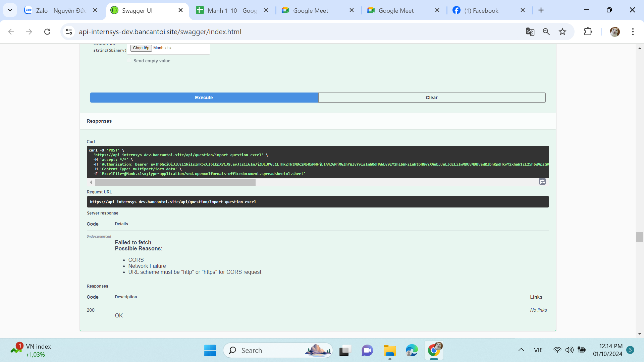Switch to the Manh 1-10 Google Sheets tab
644x362 pixels.
(232, 10)
